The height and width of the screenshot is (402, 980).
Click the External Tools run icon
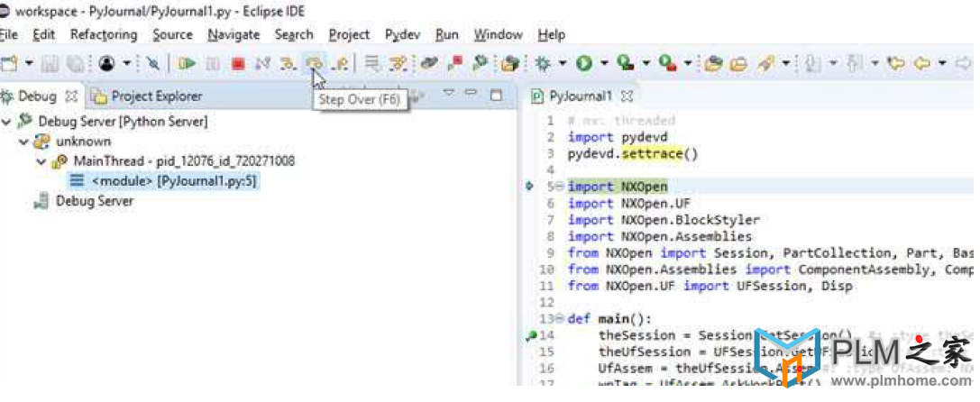point(667,62)
